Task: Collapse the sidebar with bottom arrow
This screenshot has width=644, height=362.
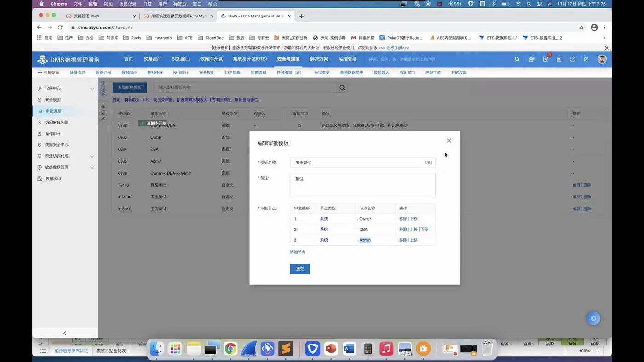Action: pos(64,333)
